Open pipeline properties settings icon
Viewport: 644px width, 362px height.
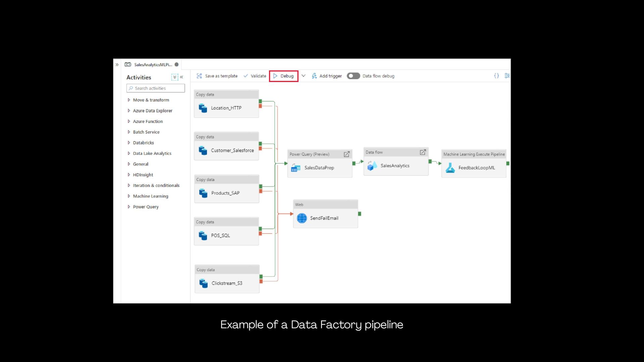[x=507, y=76]
